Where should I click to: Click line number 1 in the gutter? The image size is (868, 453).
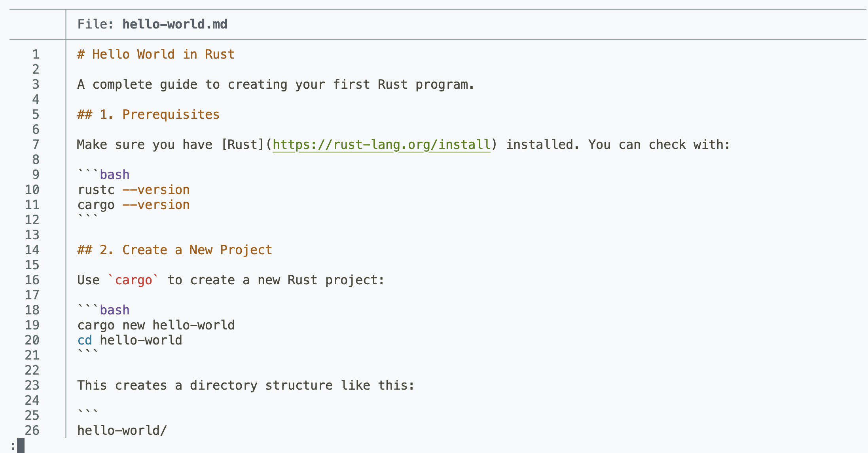click(x=36, y=54)
